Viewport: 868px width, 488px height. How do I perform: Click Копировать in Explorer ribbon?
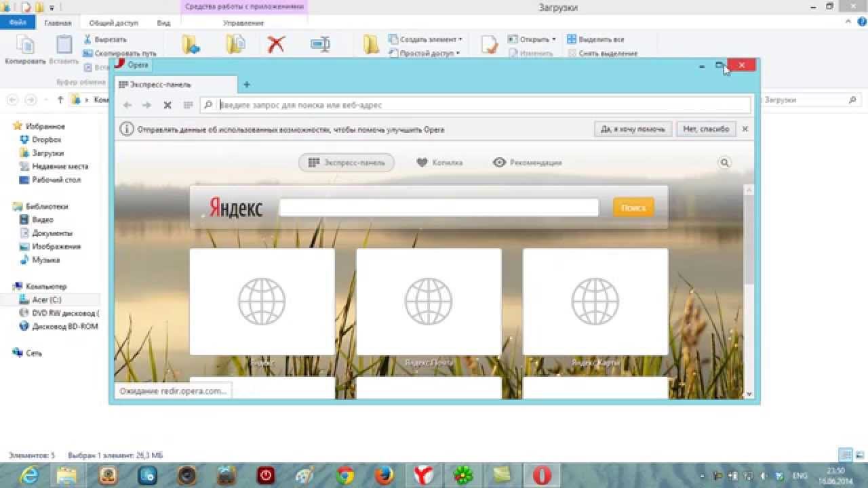(25, 49)
